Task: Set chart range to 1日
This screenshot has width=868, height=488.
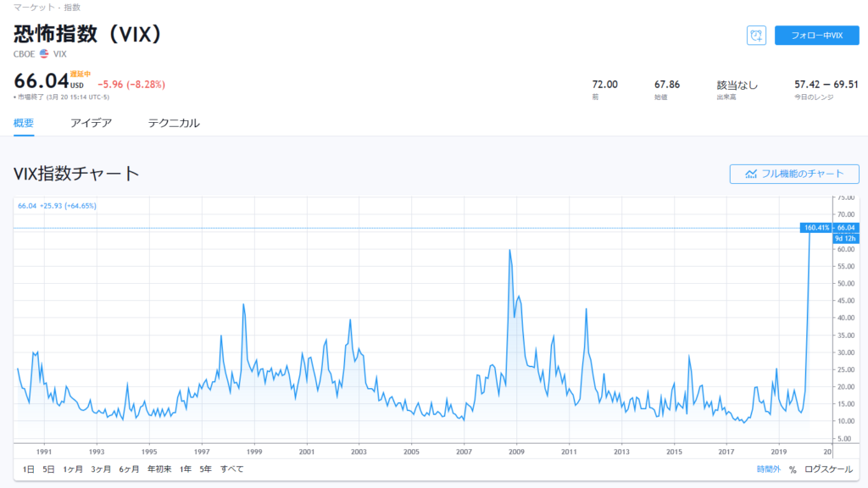Action: tap(29, 469)
